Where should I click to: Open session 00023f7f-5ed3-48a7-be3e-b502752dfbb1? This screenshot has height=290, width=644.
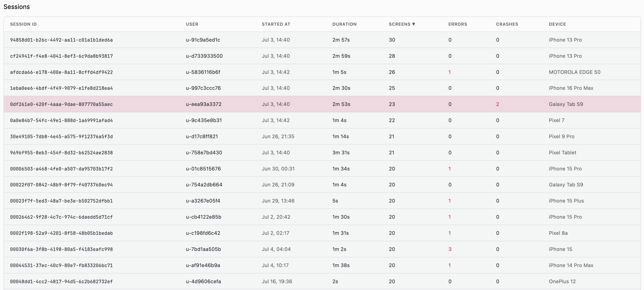(x=61, y=201)
